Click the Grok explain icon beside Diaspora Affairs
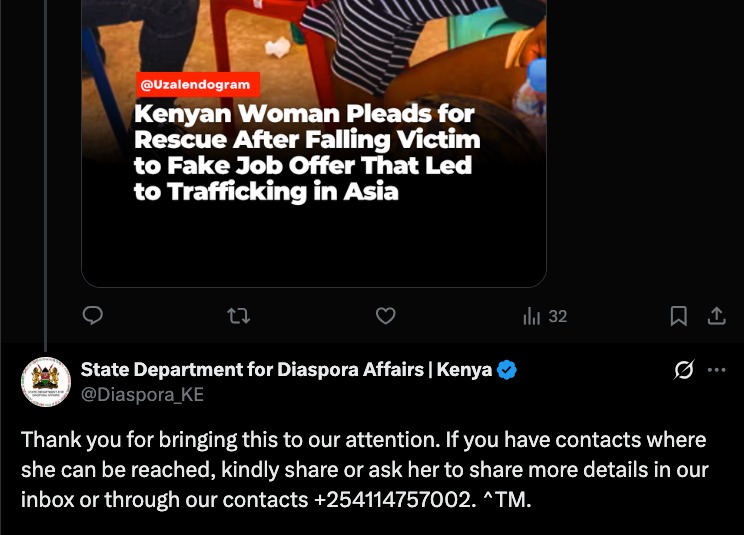 [x=684, y=370]
